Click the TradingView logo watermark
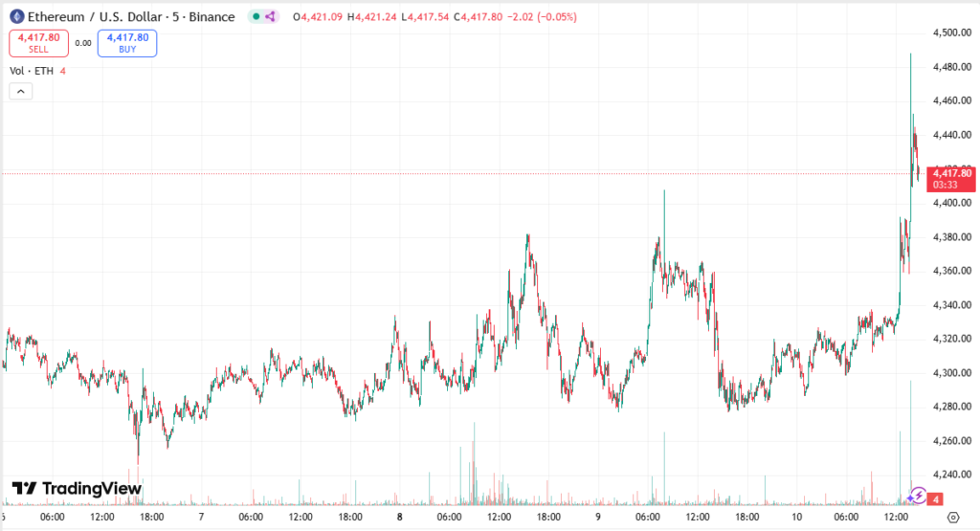This screenshot has width=980, height=531. tap(77, 489)
